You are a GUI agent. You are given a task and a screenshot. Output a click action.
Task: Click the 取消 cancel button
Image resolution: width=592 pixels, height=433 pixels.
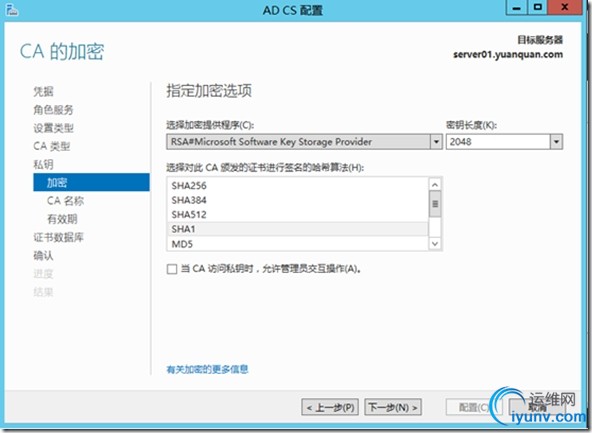click(x=537, y=408)
